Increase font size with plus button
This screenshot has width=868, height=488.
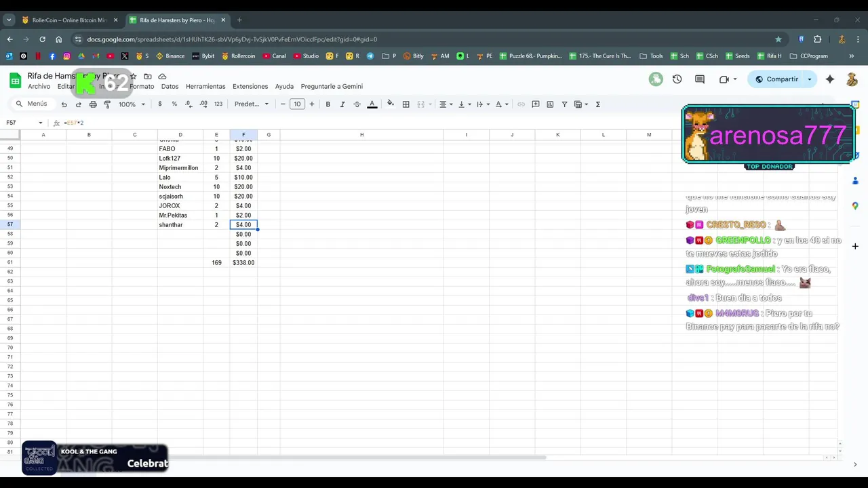coord(312,104)
